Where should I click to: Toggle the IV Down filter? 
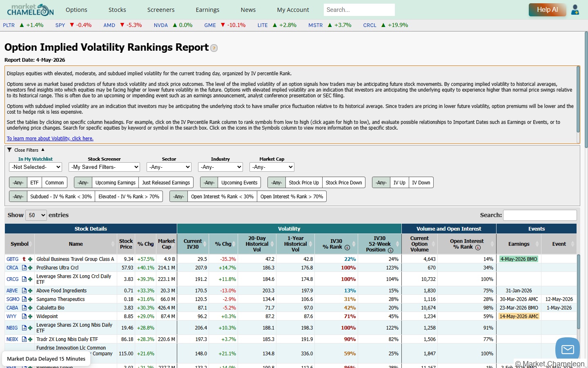421,183
